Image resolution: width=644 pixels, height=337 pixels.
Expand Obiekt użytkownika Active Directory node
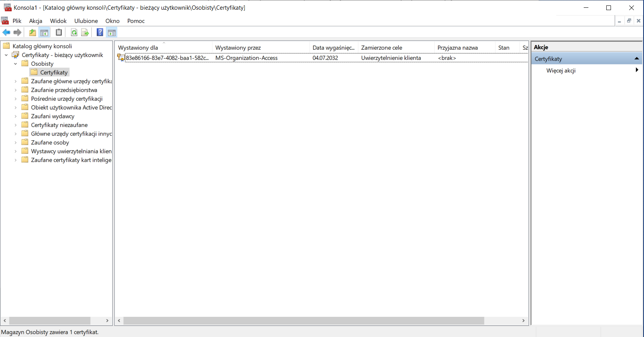tap(16, 108)
